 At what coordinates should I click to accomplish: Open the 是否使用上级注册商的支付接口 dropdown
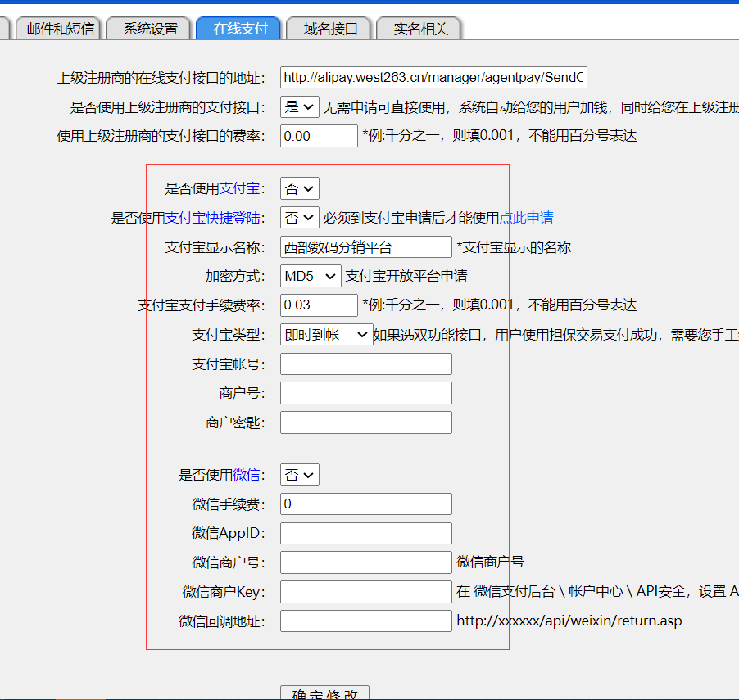[x=299, y=106]
